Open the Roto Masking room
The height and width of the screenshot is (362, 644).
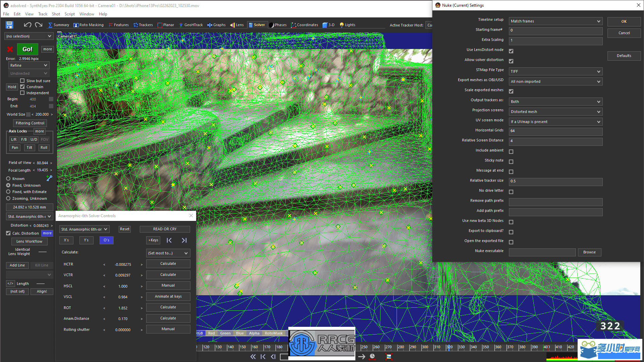(x=89, y=25)
